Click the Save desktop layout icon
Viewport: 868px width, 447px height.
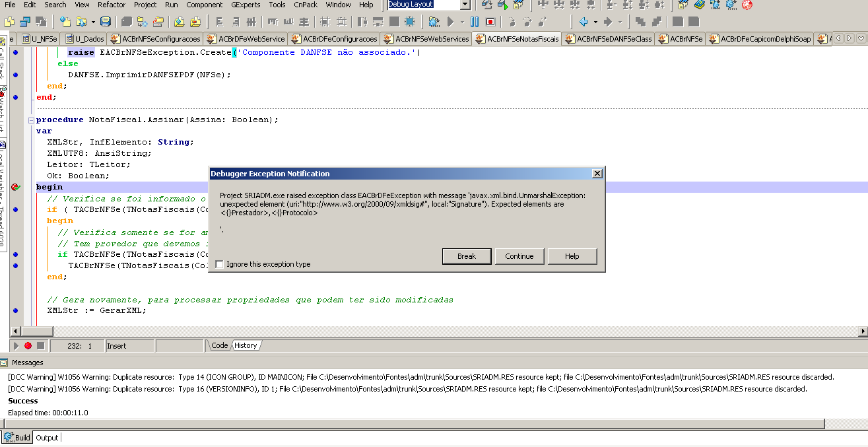point(486,5)
